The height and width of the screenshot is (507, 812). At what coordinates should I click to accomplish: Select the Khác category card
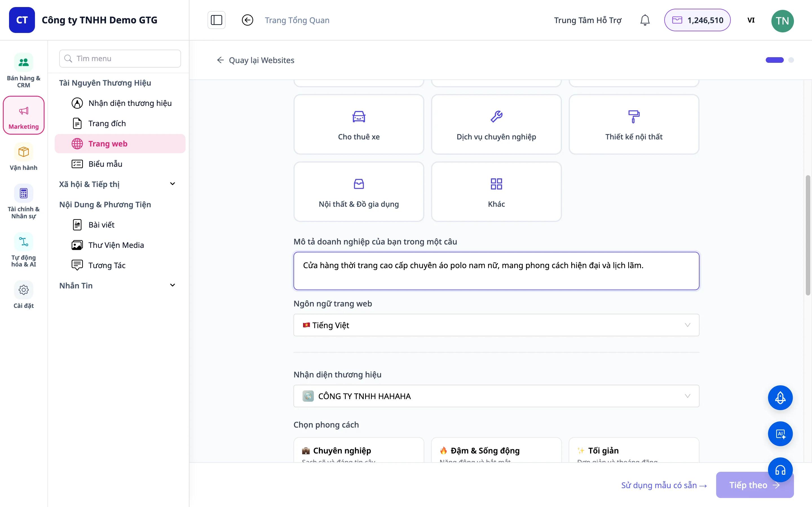[496, 192]
